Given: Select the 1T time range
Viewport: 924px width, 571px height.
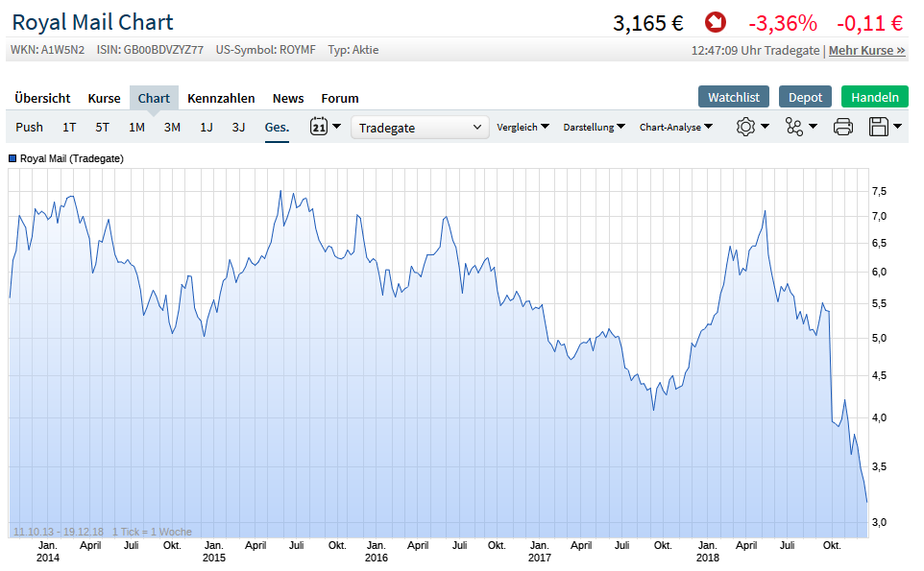Looking at the screenshot, I should (x=69, y=127).
